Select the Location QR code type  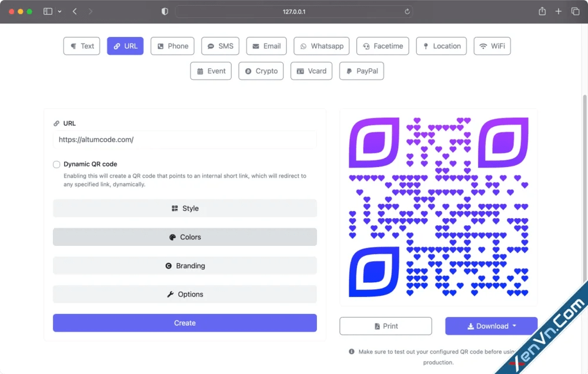pyautogui.click(x=441, y=46)
